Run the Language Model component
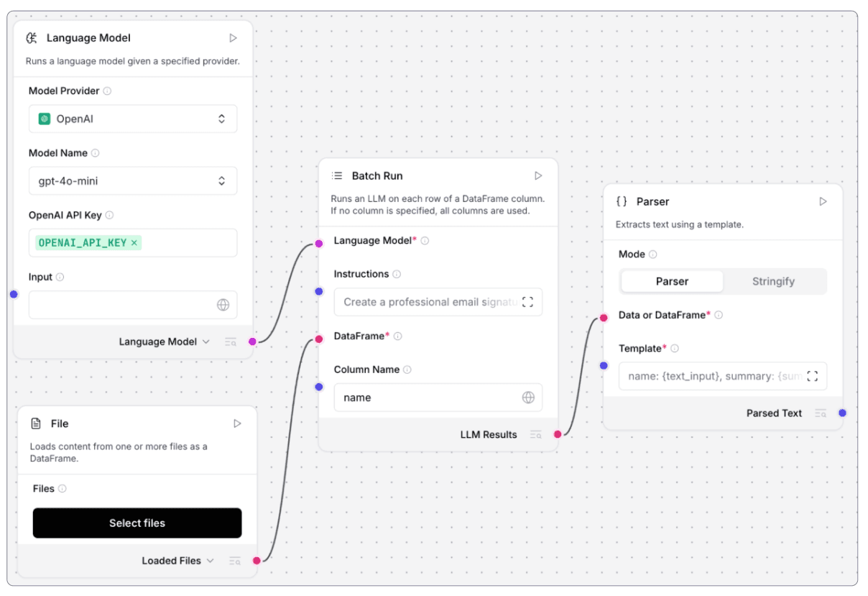The image size is (868, 596). click(x=234, y=38)
